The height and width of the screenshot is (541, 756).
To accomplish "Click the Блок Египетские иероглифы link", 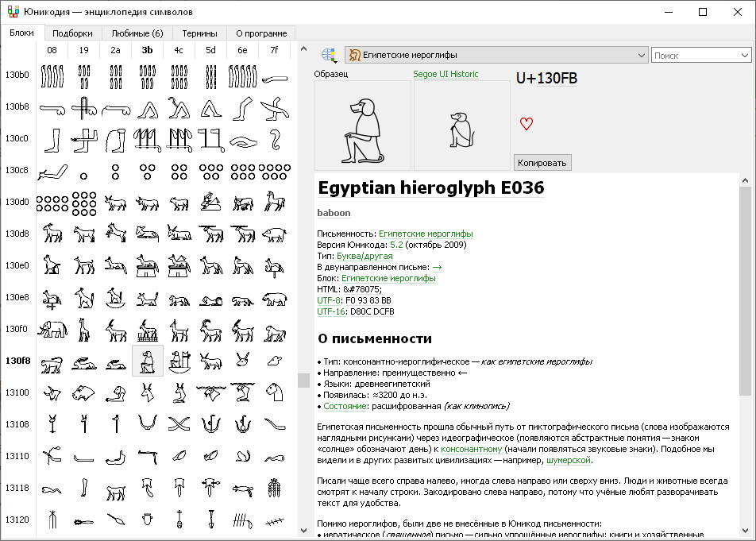I will point(388,278).
